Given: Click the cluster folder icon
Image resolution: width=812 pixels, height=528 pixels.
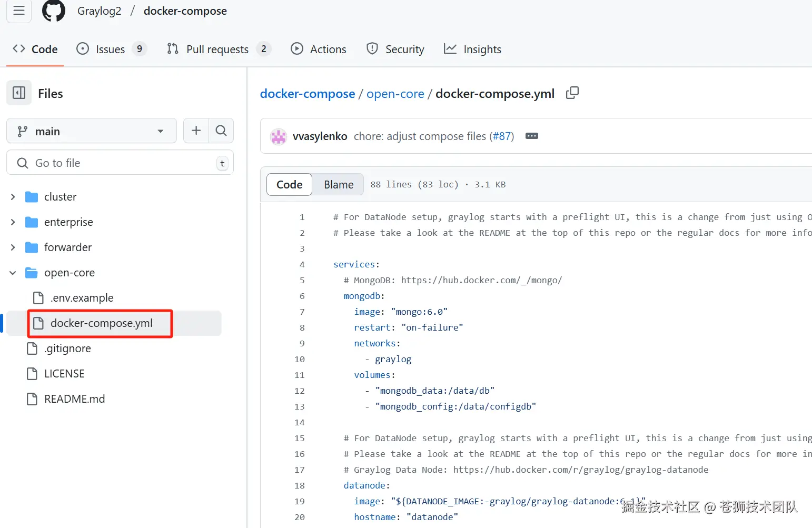Looking at the screenshot, I should point(32,197).
